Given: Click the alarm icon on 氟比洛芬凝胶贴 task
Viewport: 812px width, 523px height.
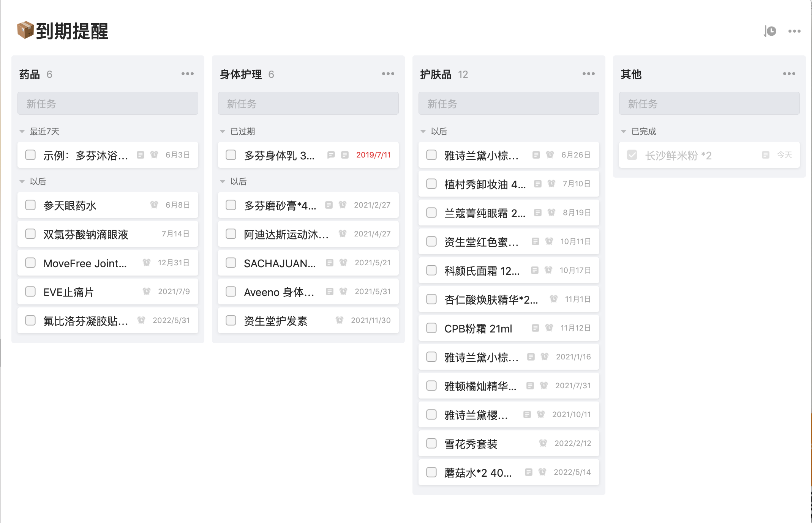Looking at the screenshot, I should [x=141, y=320].
